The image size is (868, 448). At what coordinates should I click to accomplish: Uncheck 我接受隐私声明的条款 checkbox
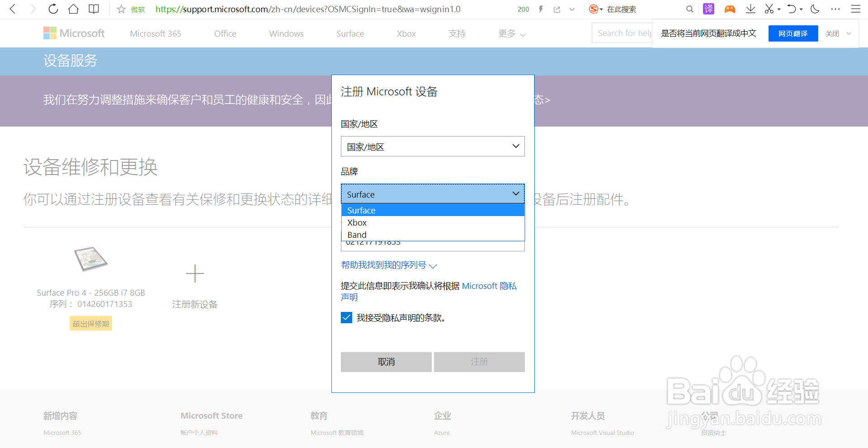[x=346, y=318]
